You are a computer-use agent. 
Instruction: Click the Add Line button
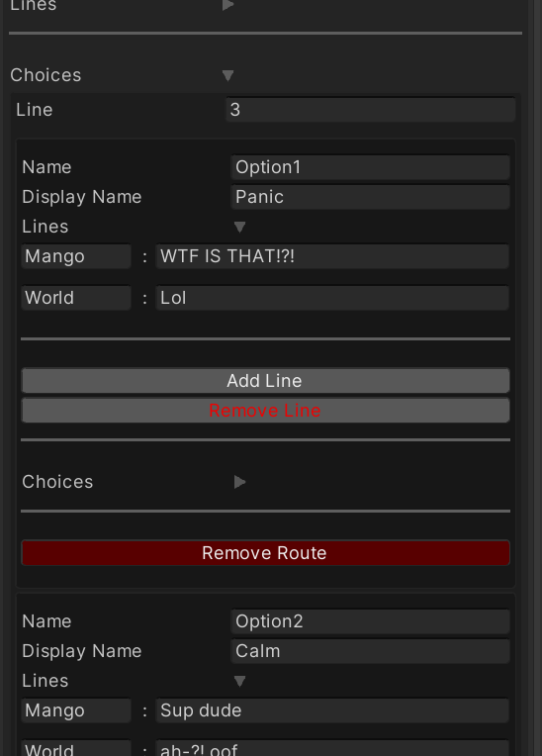click(x=265, y=381)
